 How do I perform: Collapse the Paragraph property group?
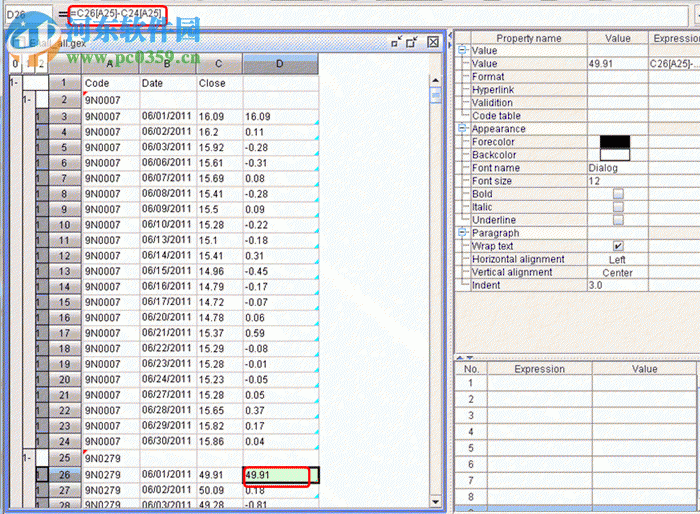pos(463,233)
